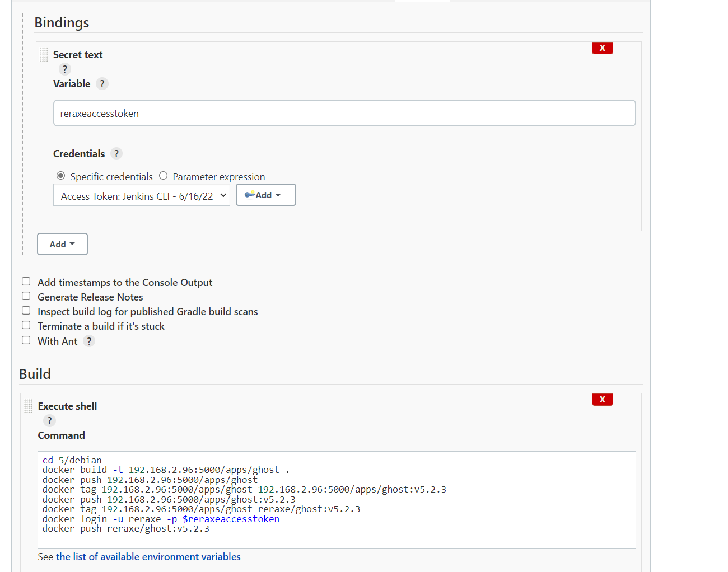Open the list of available environment variables

coord(148,557)
